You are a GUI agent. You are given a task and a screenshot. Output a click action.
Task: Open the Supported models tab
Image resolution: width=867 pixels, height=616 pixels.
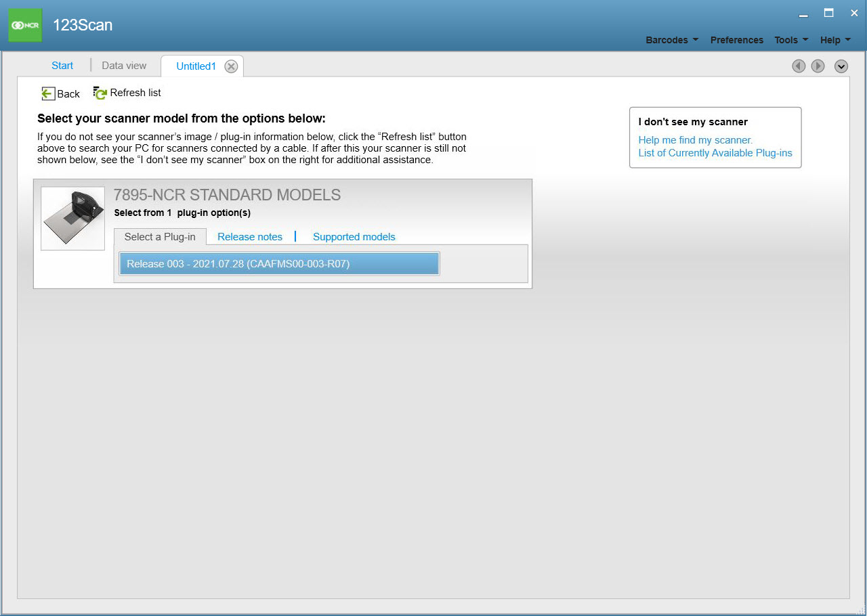tap(354, 237)
